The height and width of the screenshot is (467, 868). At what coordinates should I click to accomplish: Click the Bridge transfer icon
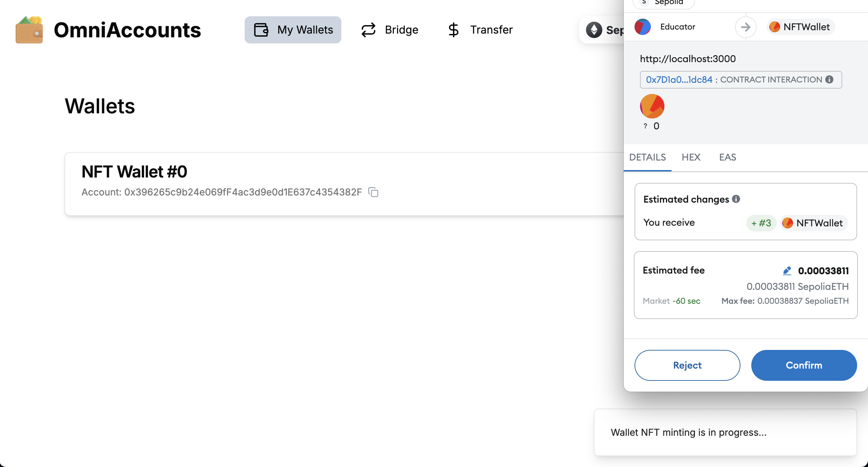(369, 30)
